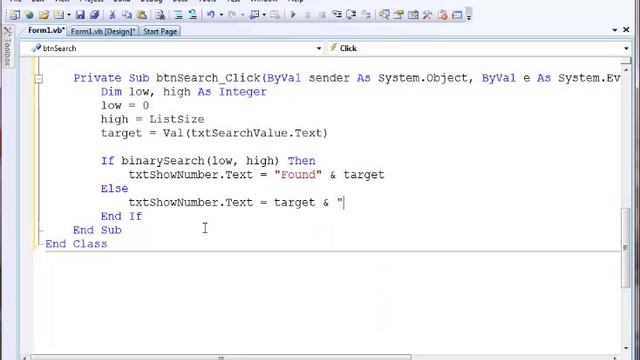This screenshot has height=360, width=640.
Task: Open Solution Explorer via toolbar icon
Action: (384, 15)
